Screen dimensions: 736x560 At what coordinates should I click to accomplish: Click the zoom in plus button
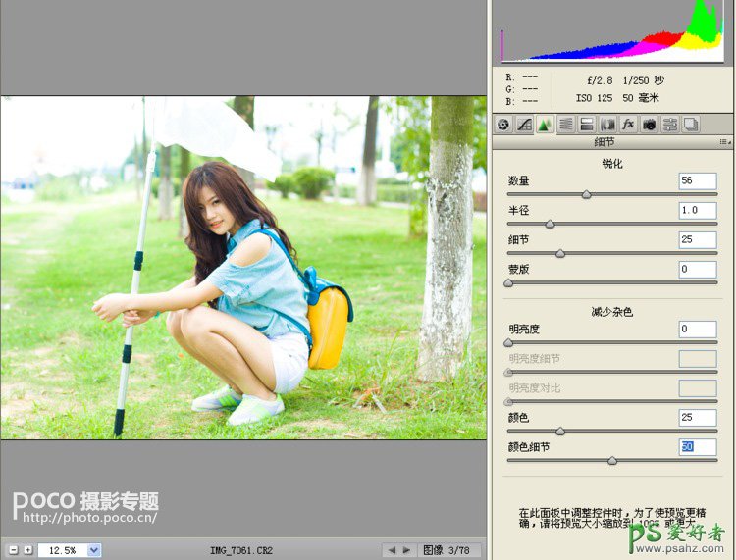pyautogui.click(x=27, y=550)
